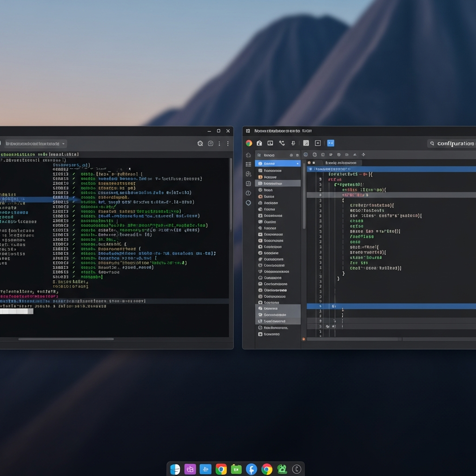Open the rightmost three-dot menu in terminal window
The height and width of the screenshot is (476, 476).
(x=228, y=144)
